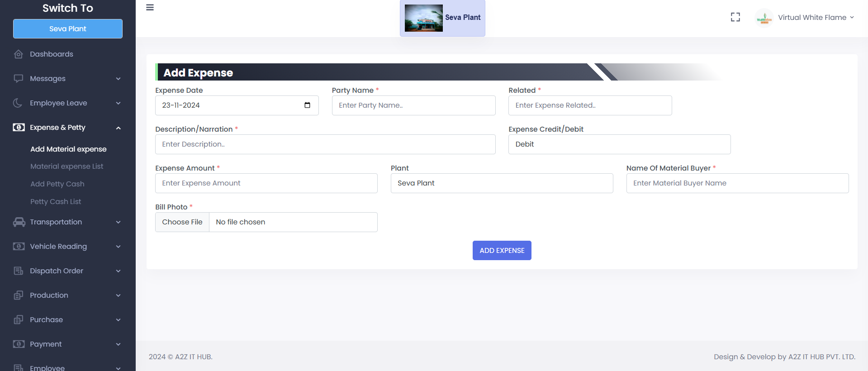The height and width of the screenshot is (371, 868).
Task: Click the Employee Leave moon icon
Action: point(18,103)
